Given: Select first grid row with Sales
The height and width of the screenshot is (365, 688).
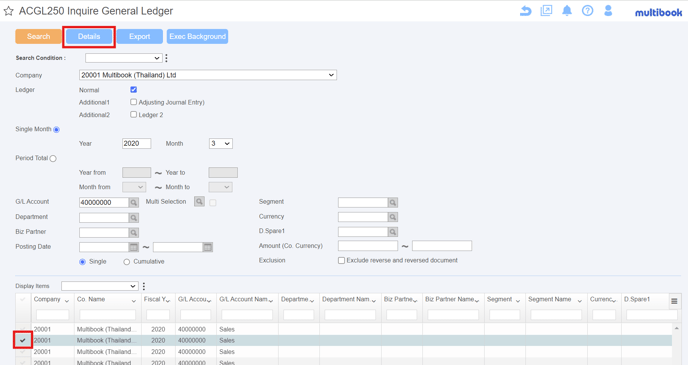Looking at the screenshot, I should pyautogui.click(x=343, y=329).
